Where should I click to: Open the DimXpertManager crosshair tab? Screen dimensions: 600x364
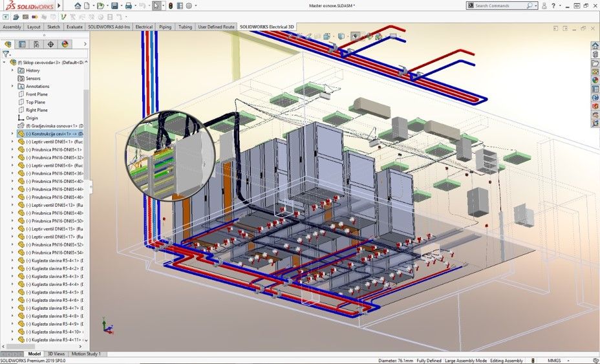(50, 44)
